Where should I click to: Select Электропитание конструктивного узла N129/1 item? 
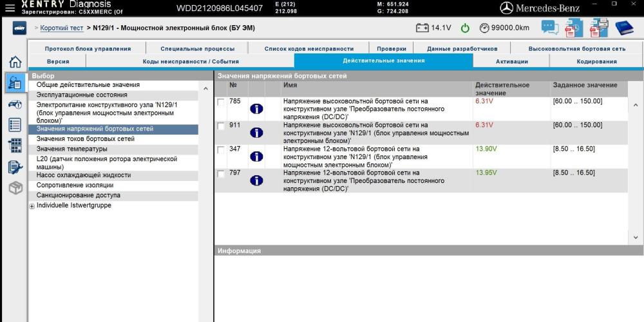[113, 113]
